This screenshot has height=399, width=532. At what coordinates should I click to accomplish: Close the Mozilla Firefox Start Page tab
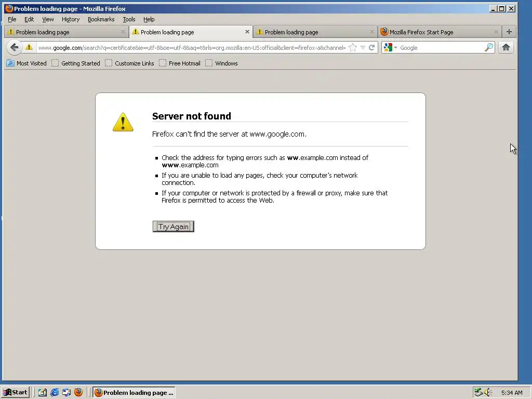point(496,32)
